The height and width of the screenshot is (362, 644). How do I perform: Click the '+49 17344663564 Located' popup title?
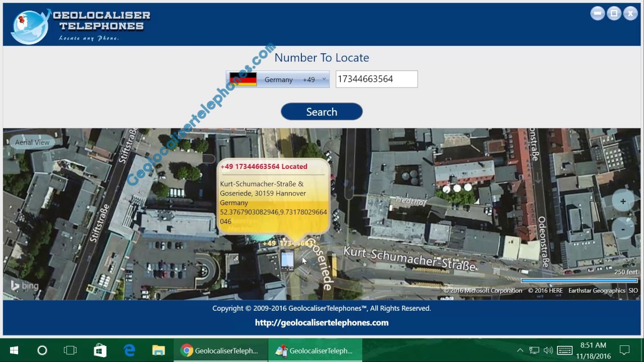click(264, 166)
